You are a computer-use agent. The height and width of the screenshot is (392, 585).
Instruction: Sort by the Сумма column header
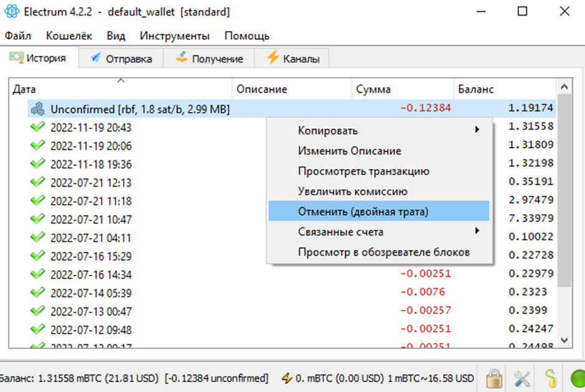(403, 89)
